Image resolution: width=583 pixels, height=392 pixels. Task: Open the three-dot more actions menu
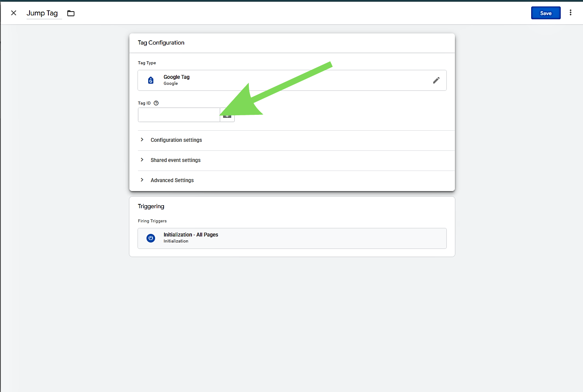pos(570,13)
